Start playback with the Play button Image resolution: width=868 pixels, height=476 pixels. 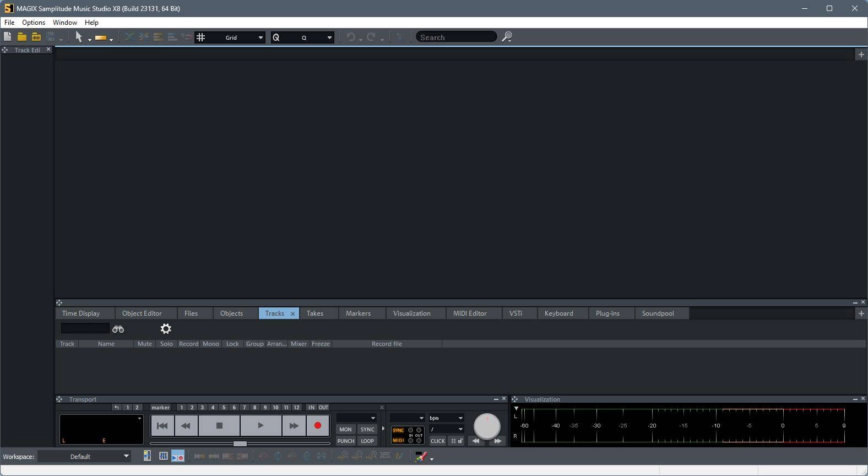261,426
